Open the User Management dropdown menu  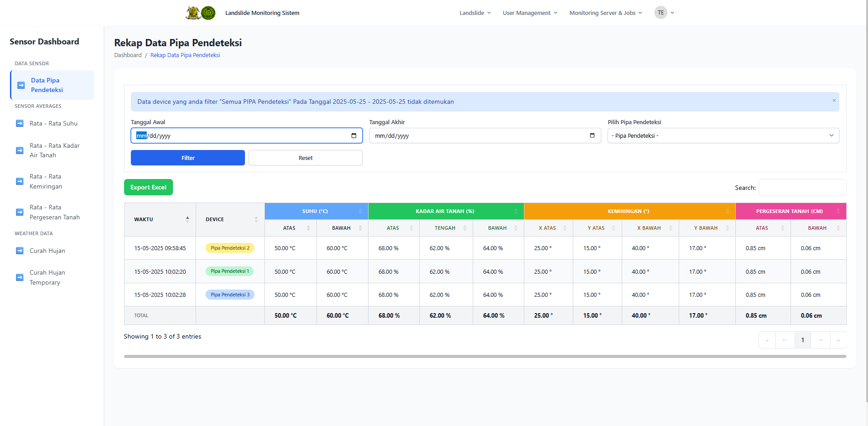530,13
